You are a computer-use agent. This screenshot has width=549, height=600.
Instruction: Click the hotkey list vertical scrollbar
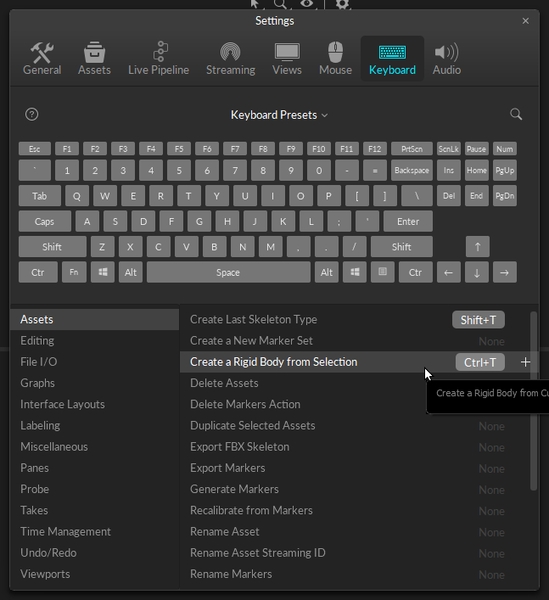pos(533,401)
